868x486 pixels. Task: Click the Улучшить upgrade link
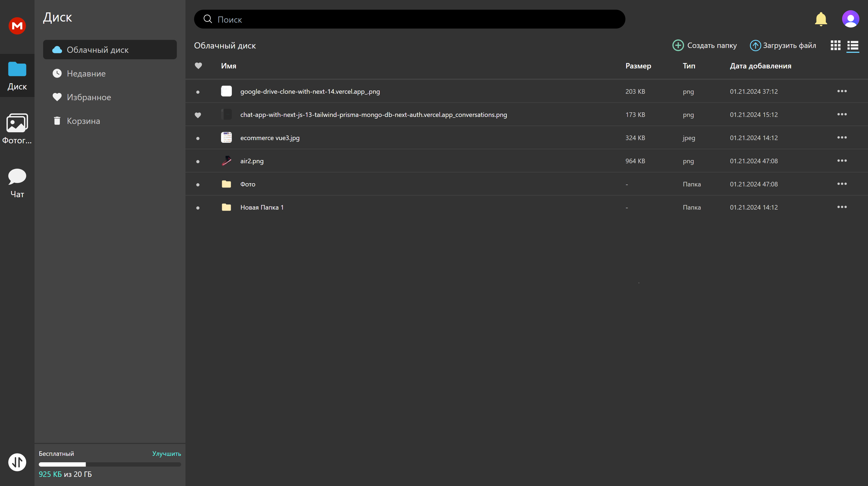(167, 453)
